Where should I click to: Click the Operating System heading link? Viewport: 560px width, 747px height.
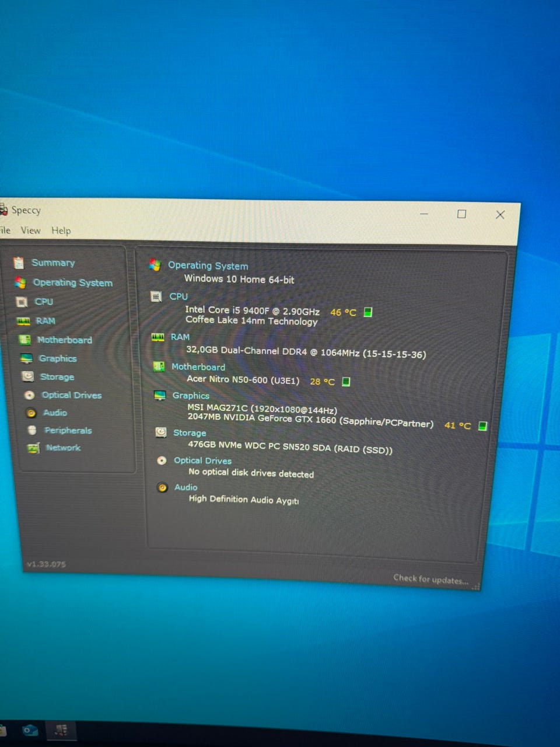[208, 266]
